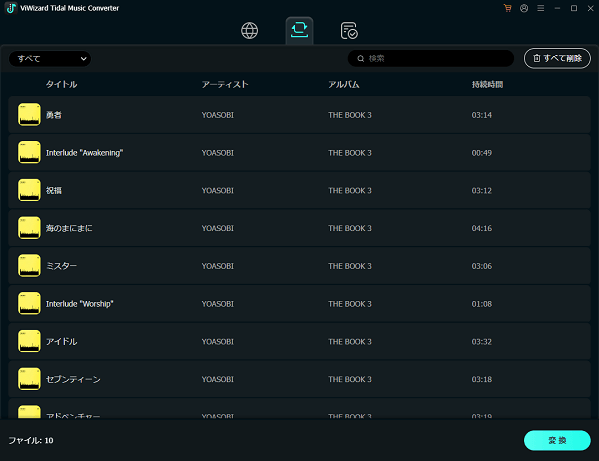Click the title Interlude "Worship"
599x461 pixels.
tap(79, 304)
